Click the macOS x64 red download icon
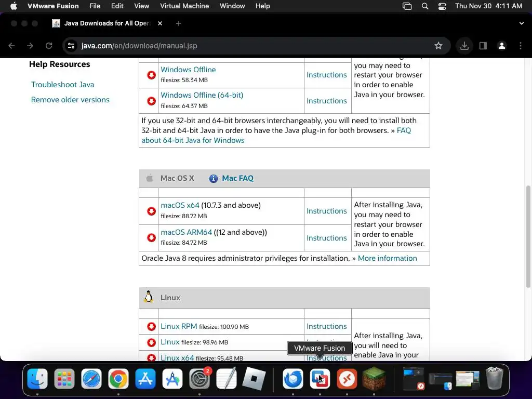This screenshot has height=399, width=532. pos(151,211)
